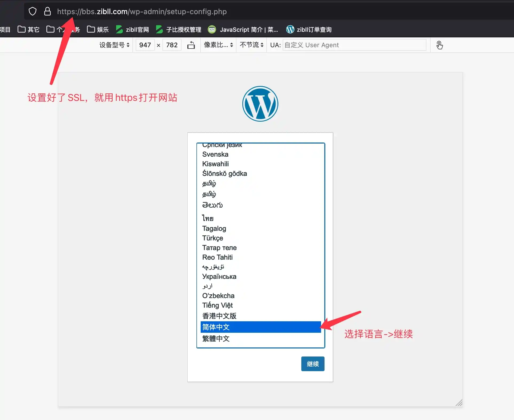Screen dimensions: 514x420
Task: Click the rotate viewport orientation icon
Action: (x=191, y=45)
